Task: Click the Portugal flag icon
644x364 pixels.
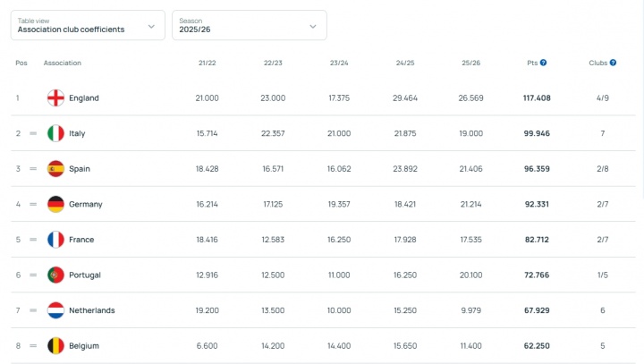Action: [55, 275]
